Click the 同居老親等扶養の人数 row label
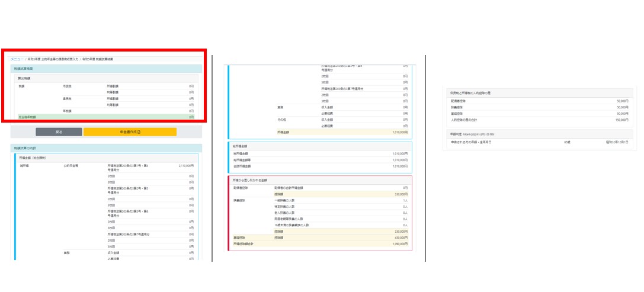This screenshot has height=292, width=644. pos(289,219)
